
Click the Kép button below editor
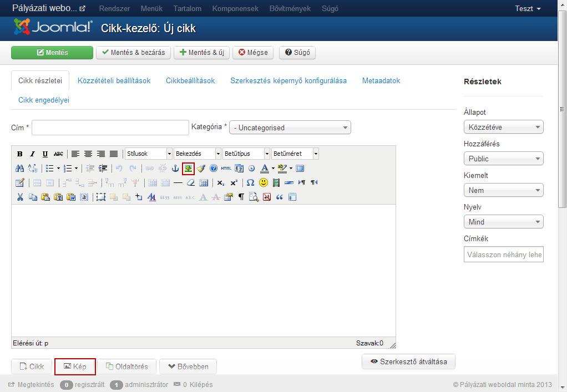75,366
